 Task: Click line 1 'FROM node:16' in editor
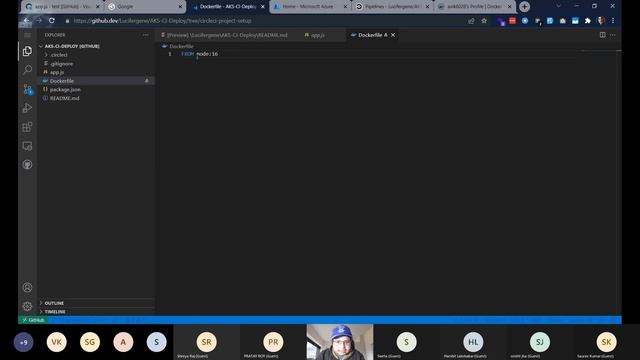pos(200,54)
